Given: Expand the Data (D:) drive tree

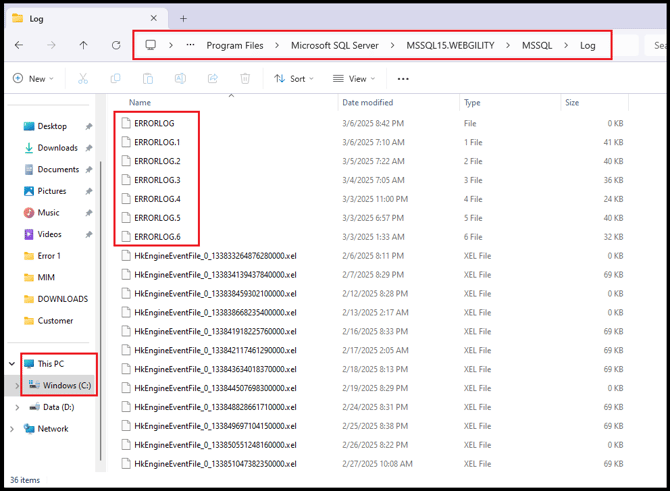Looking at the screenshot, I should click(x=17, y=407).
